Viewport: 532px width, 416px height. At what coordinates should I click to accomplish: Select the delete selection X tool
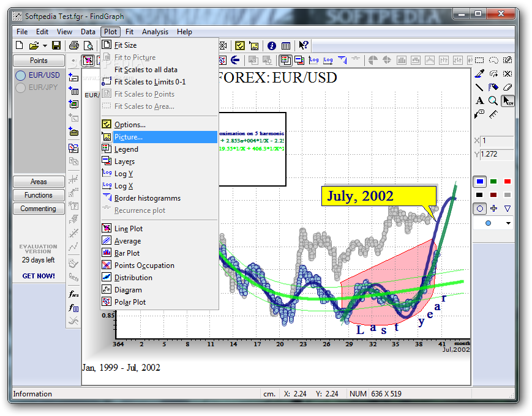click(x=508, y=73)
